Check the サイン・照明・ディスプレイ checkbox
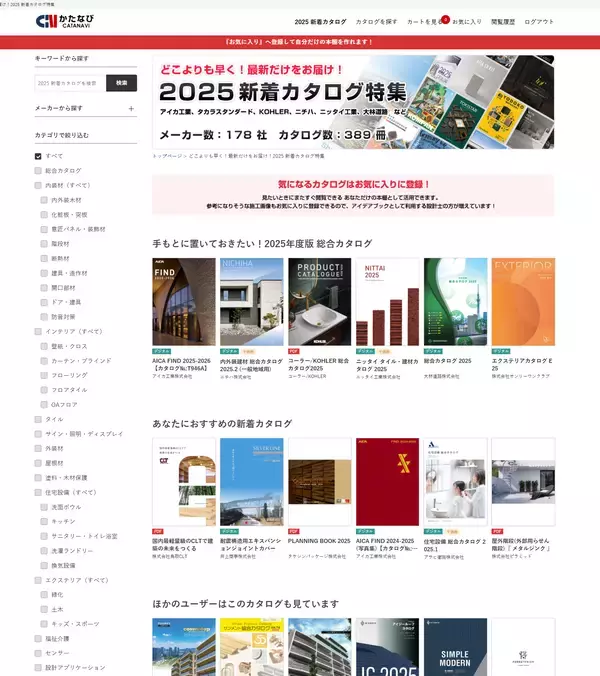Screen dimensions: 600x676 pyautogui.click(x=38, y=434)
